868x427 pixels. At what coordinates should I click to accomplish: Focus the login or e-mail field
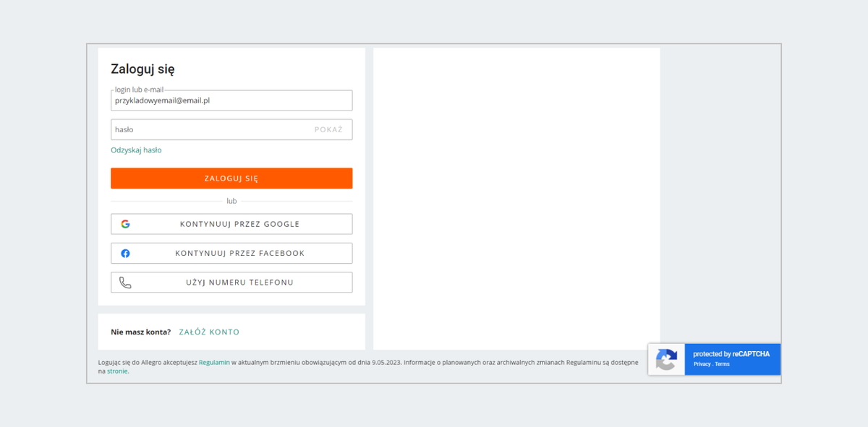click(x=231, y=100)
